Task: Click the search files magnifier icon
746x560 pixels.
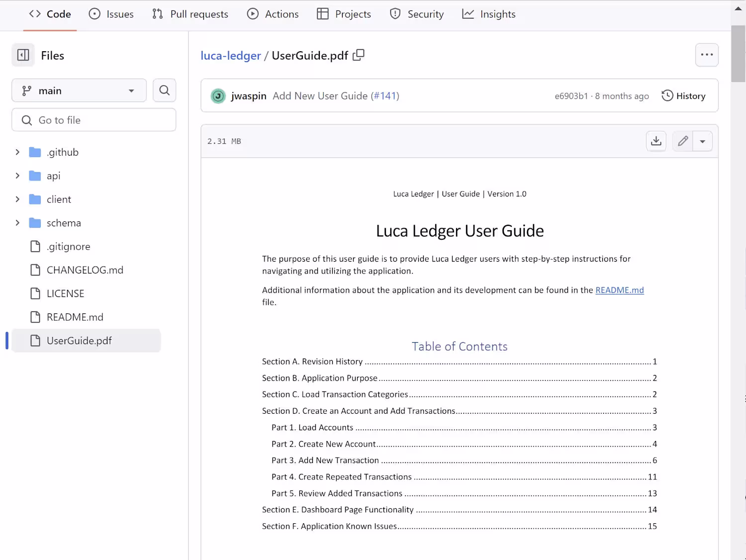Action: 164,91
